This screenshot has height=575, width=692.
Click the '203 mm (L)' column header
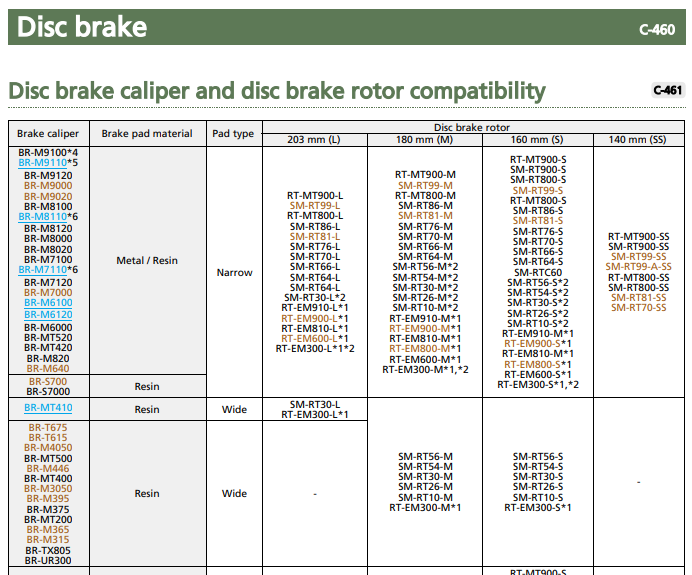314,139
